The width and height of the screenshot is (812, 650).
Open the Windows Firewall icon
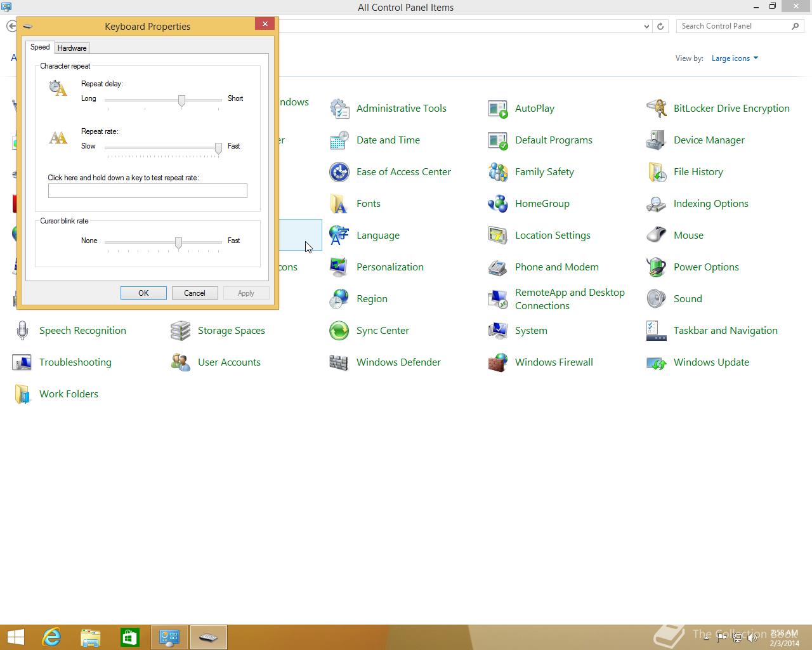pyautogui.click(x=498, y=362)
